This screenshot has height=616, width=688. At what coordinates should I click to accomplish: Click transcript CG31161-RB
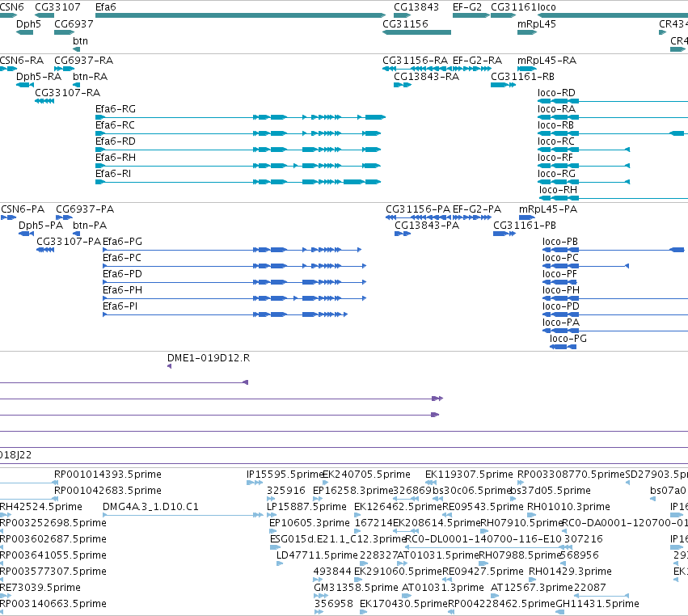click(522, 77)
